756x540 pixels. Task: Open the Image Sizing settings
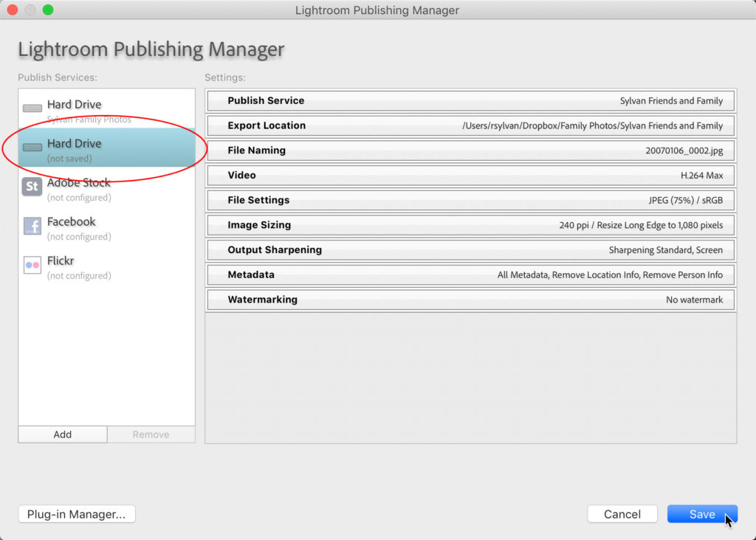coord(470,225)
